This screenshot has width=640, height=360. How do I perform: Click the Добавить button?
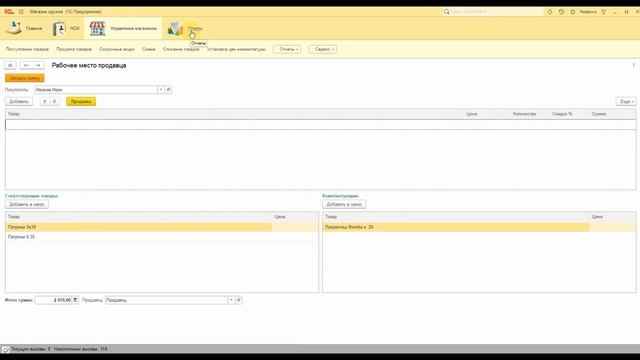[x=19, y=101]
